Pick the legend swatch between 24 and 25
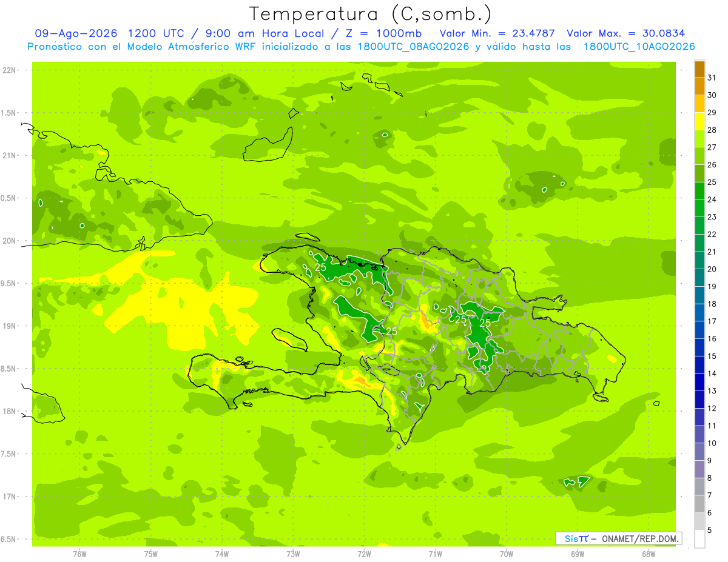This screenshot has height=562, width=728. point(699,191)
